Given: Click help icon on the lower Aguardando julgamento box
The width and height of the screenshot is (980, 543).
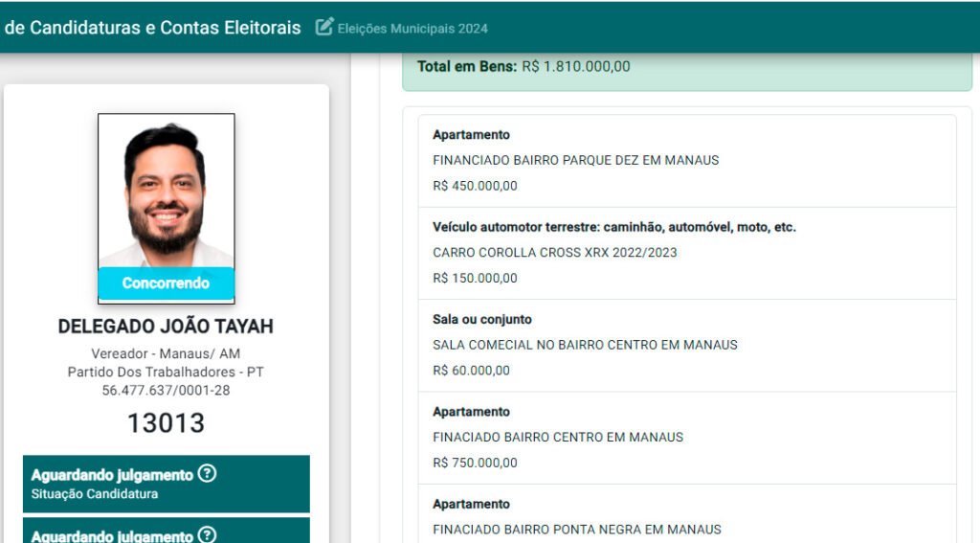Looking at the screenshot, I should pos(207,535).
